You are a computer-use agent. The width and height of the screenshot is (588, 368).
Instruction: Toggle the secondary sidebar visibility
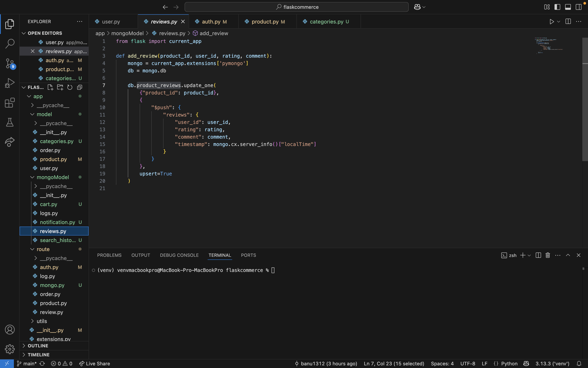coord(579,7)
